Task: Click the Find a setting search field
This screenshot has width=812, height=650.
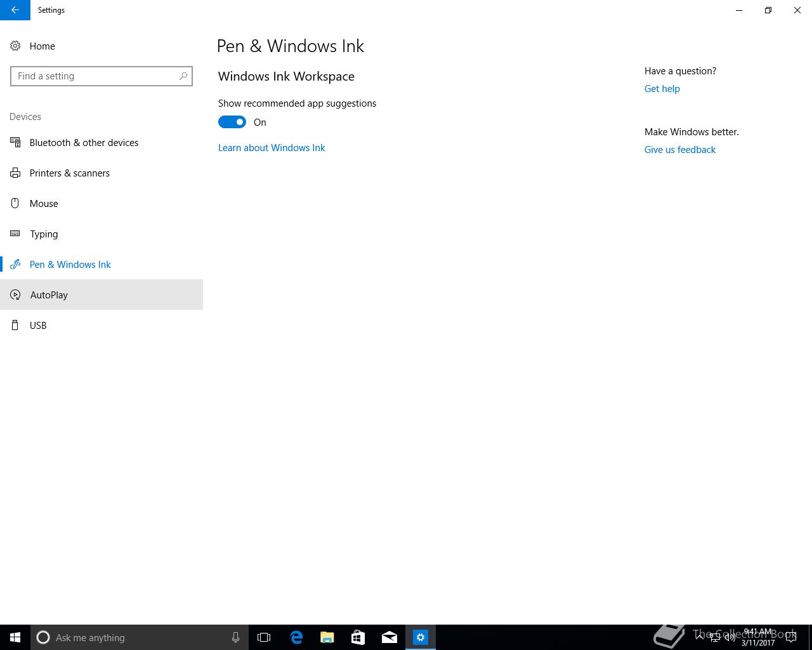Action: coord(101,76)
